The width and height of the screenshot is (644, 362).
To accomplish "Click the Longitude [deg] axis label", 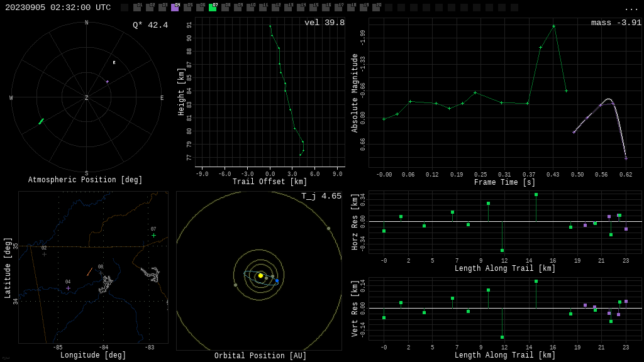I will click(x=93, y=354).
